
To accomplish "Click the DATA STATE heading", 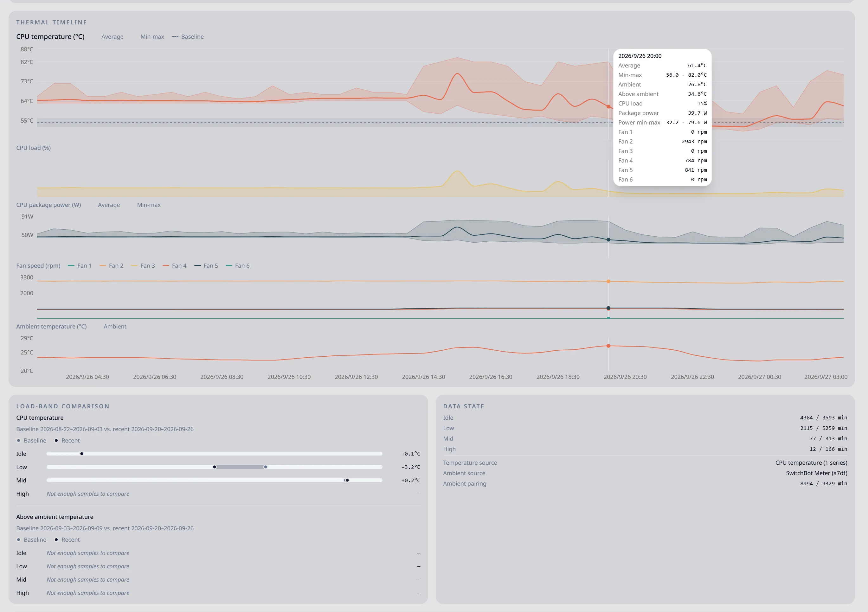I will coord(464,406).
